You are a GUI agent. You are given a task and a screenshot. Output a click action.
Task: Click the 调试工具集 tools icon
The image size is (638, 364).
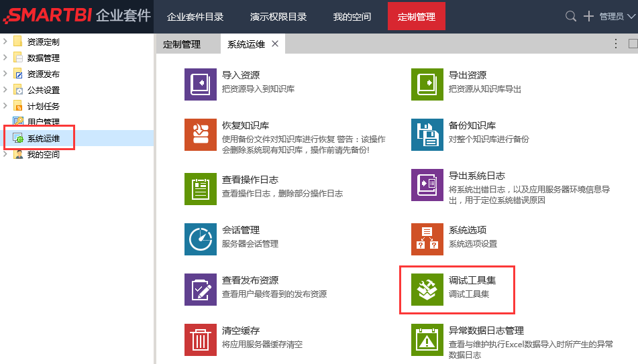[427, 290]
